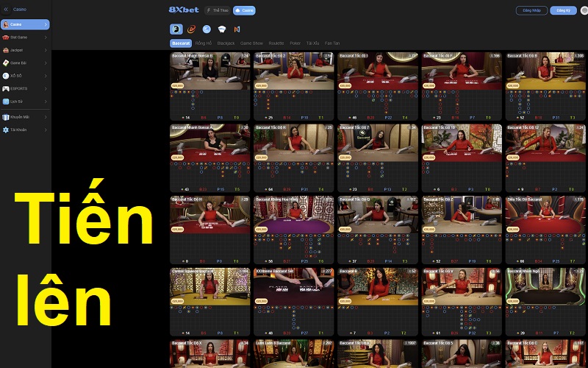Select the fifth game provider icon
Screen dimensions: 588x368
(237, 29)
